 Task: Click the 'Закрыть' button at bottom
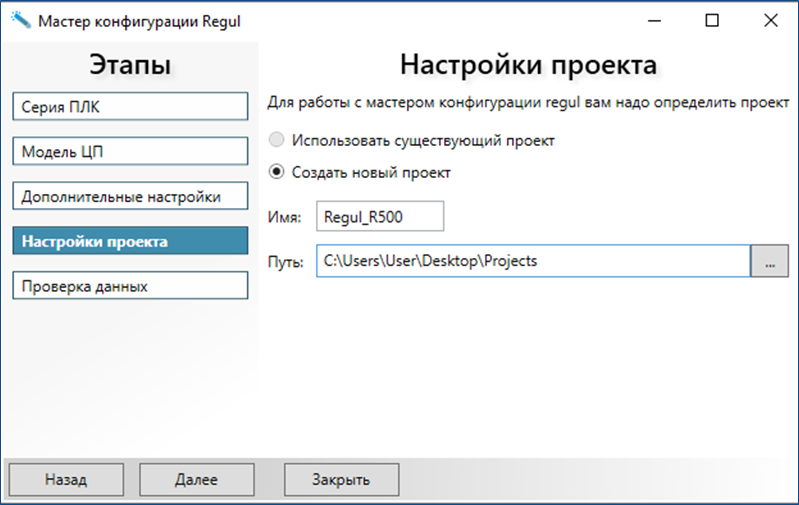[341, 479]
